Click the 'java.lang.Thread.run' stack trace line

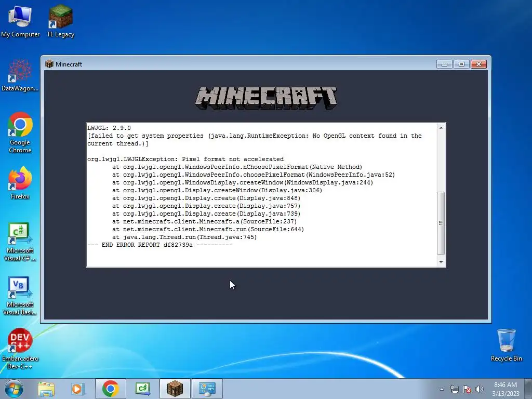pyautogui.click(x=184, y=237)
